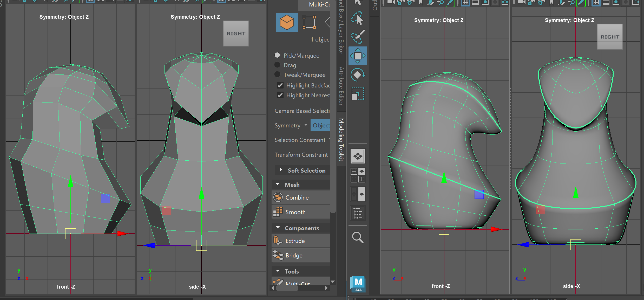Uncheck Highlight Nearest checkbox
The width and height of the screenshot is (644, 300).
click(x=280, y=95)
